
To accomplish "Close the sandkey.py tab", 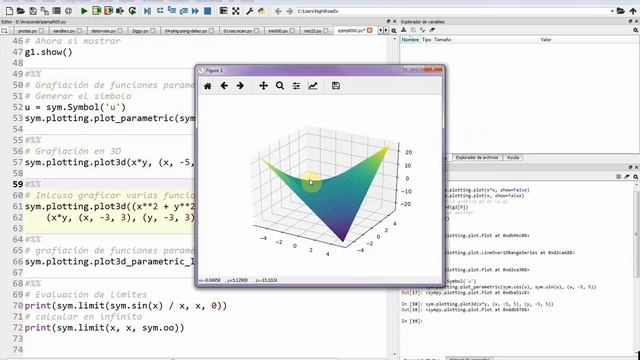I will coord(79,31).
